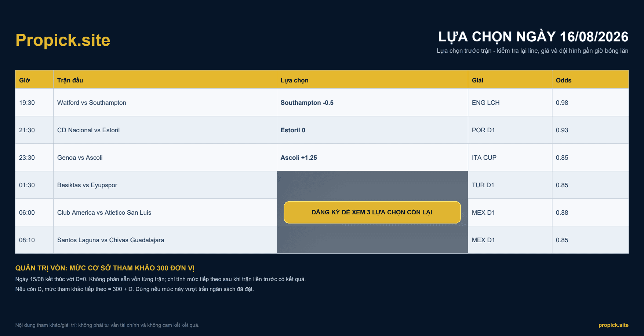
Task: Click the Estoril 0 pick
Action: [293, 130]
